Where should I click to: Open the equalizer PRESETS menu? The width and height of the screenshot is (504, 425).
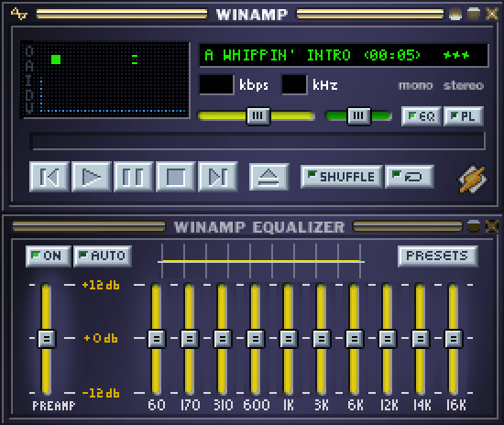coord(437,256)
